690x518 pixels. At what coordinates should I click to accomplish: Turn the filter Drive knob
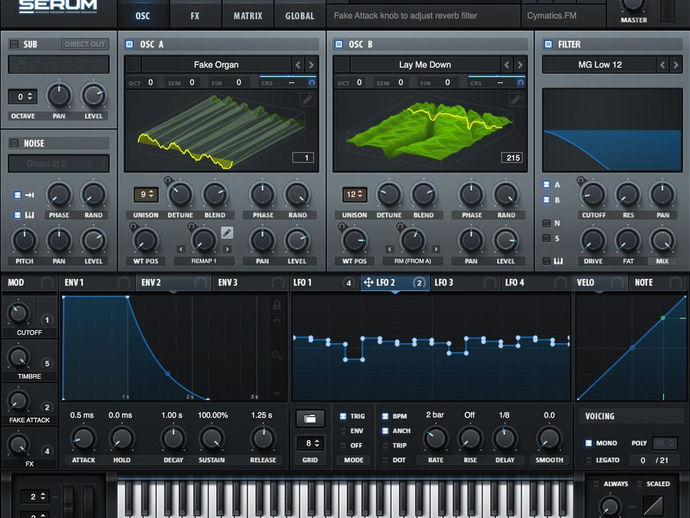coord(593,240)
